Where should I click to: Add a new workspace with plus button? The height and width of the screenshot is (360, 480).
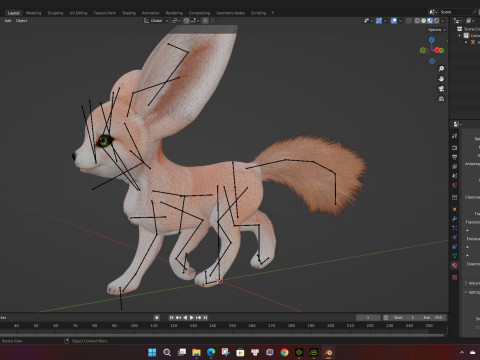272,13
